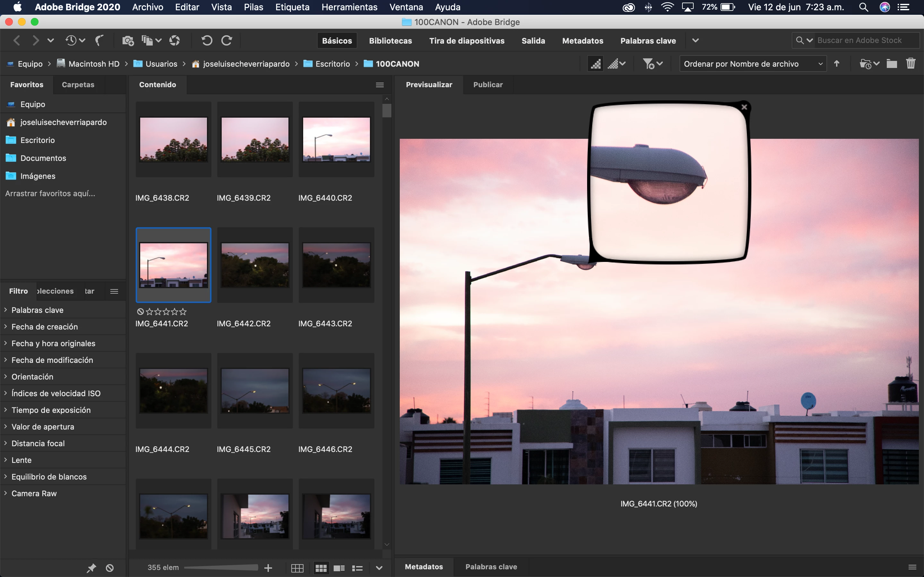Toggle the keep filter pin icon
Image resolution: width=924 pixels, height=577 pixels.
(x=91, y=568)
